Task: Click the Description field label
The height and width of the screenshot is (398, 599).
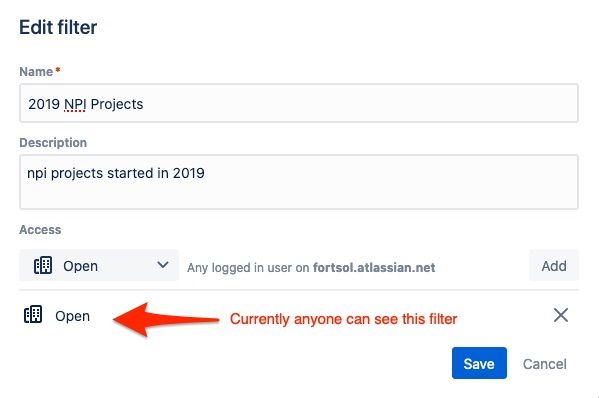Action: [53, 142]
